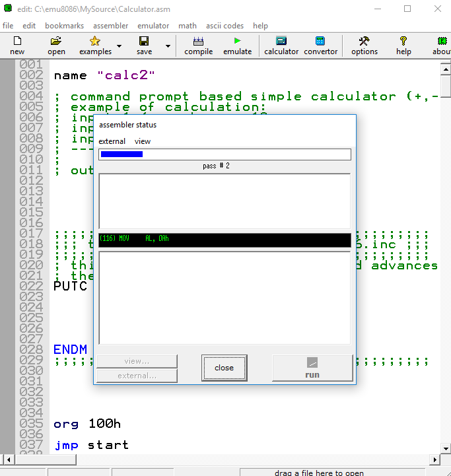The width and height of the screenshot is (451, 476).
Task: Click horizontal scrollbar left arrow
Action: (x=9, y=459)
